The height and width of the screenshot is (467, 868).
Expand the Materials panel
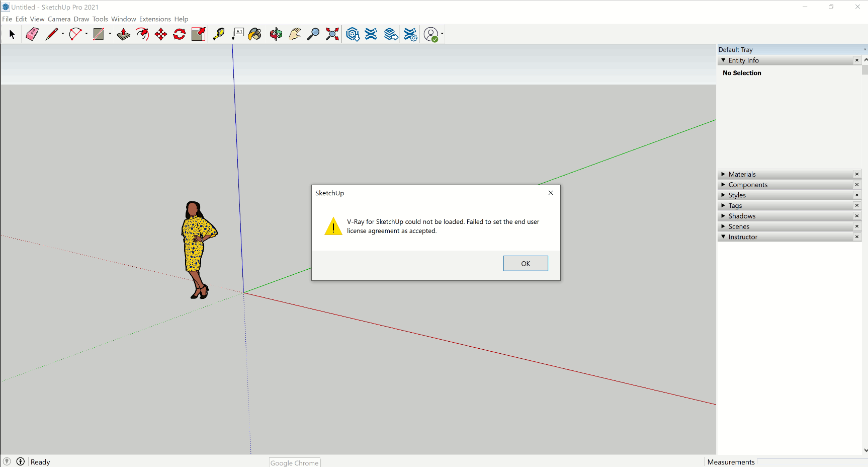pyautogui.click(x=723, y=174)
